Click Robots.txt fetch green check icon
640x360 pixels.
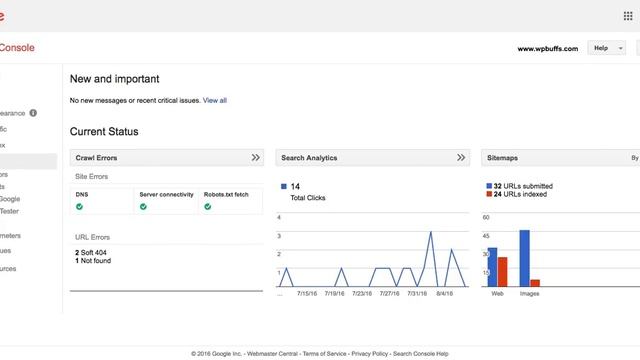tap(208, 207)
